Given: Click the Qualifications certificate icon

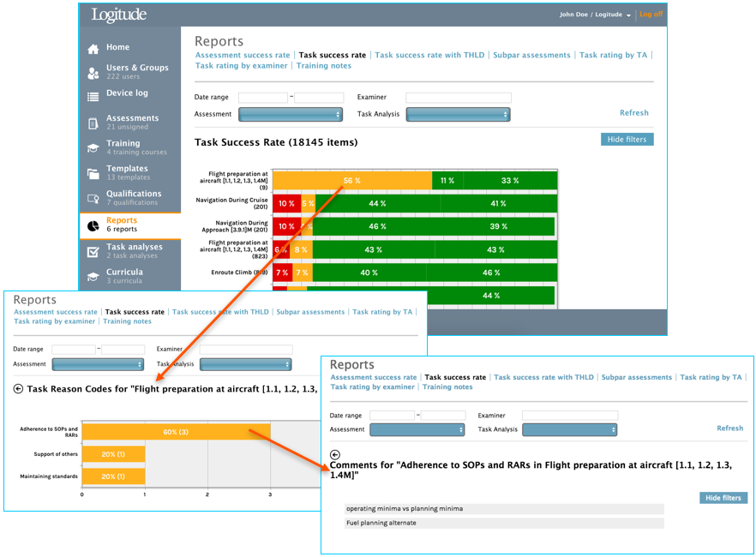Looking at the screenshot, I should click(93, 198).
